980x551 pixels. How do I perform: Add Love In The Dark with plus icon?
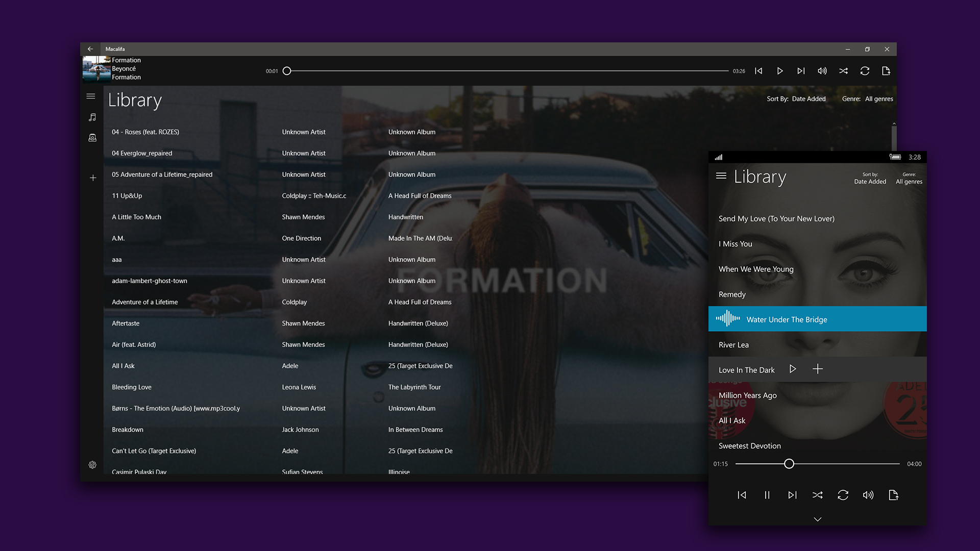[817, 369]
